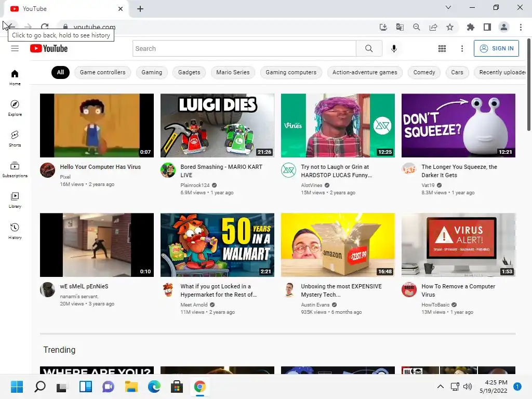
Task: Go to Home in sidebar
Action: coord(15,78)
